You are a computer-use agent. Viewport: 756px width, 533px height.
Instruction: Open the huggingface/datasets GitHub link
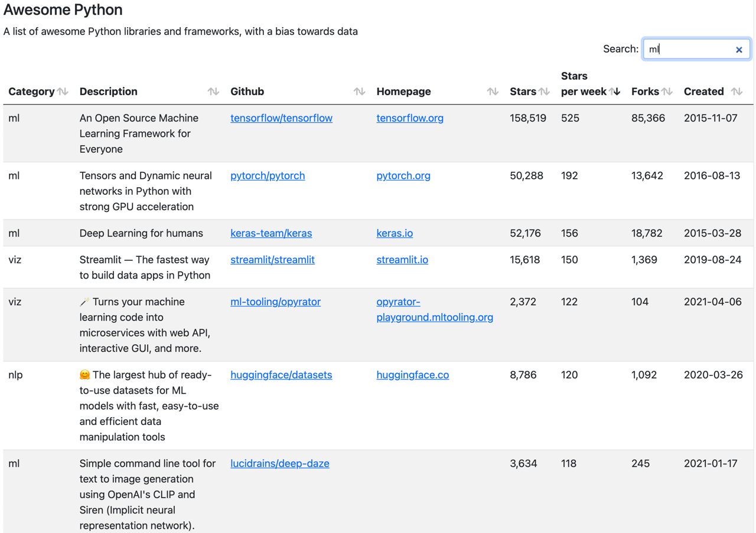point(281,375)
